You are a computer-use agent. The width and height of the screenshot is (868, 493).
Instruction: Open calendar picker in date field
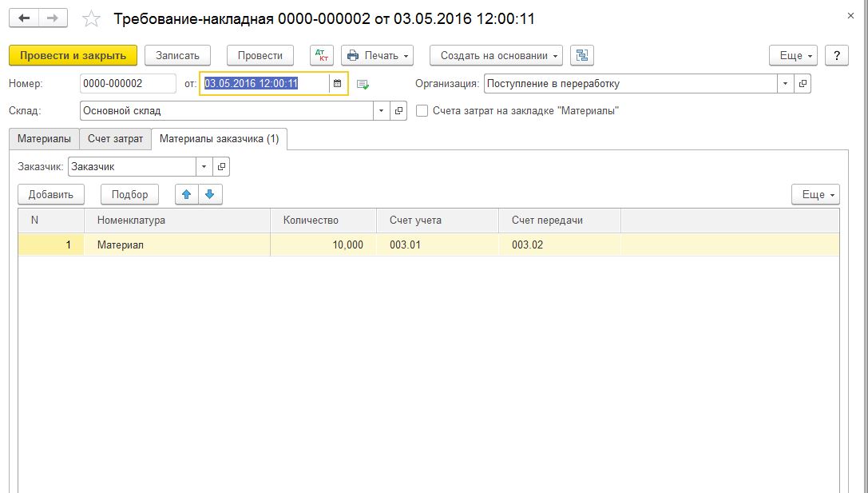click(337, 84)
